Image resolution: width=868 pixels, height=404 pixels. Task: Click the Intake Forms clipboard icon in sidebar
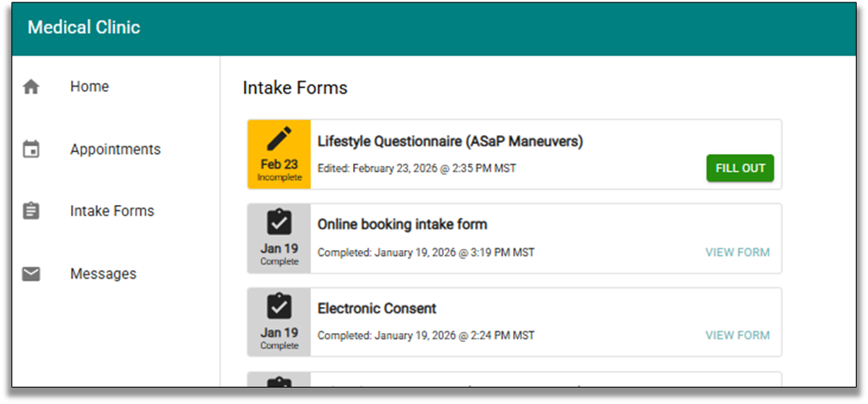click(x=31, y=211)
